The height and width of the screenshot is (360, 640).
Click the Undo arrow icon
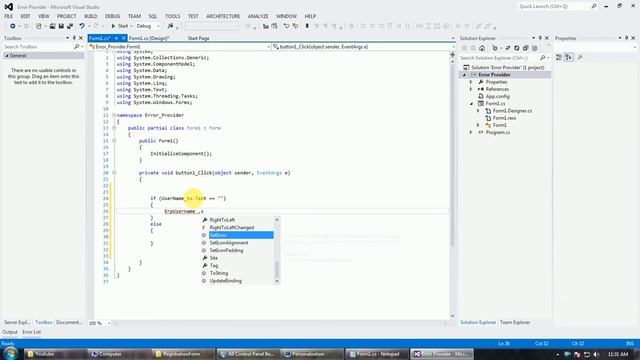tap(82, 26)
